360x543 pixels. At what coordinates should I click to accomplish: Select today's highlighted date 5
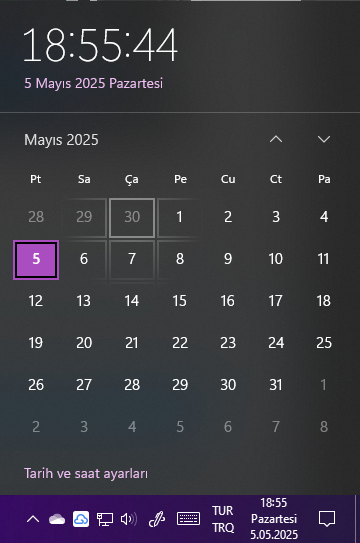coord(36,259)
